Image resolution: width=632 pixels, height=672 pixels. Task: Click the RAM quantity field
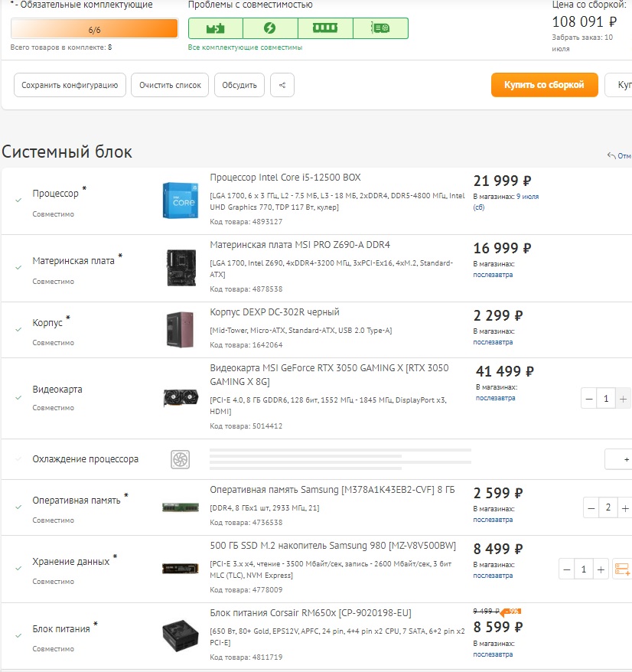click(608, 508)
